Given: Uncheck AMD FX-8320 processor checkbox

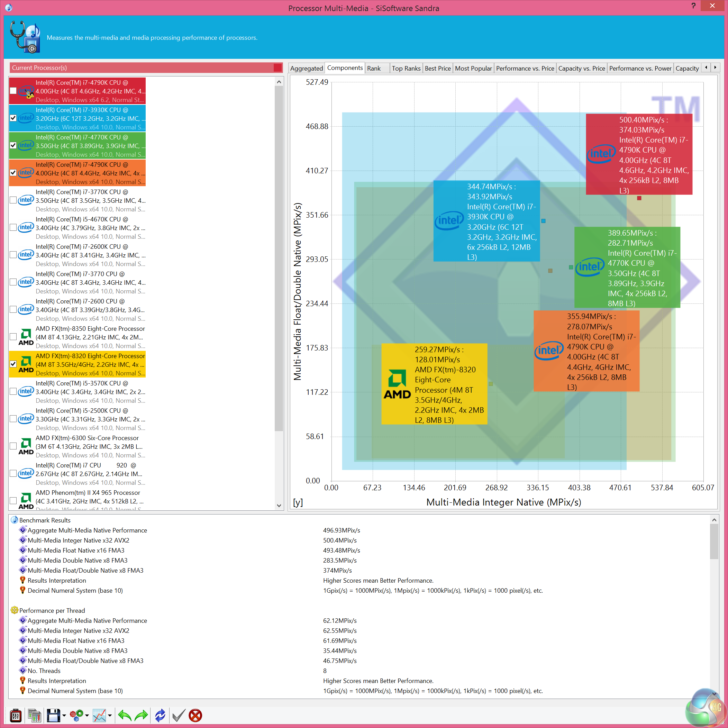Looking at the screenshot, I should pyautogui.click(x=13, y=364).
